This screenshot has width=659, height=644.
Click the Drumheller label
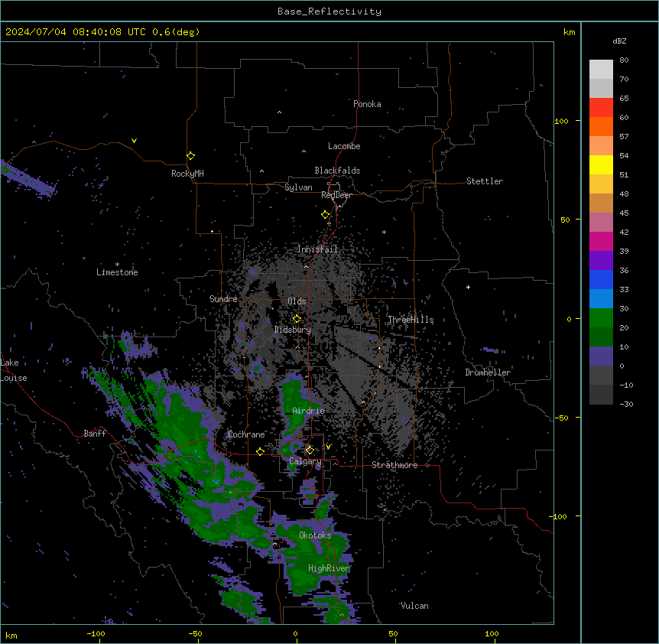[488, 372]
